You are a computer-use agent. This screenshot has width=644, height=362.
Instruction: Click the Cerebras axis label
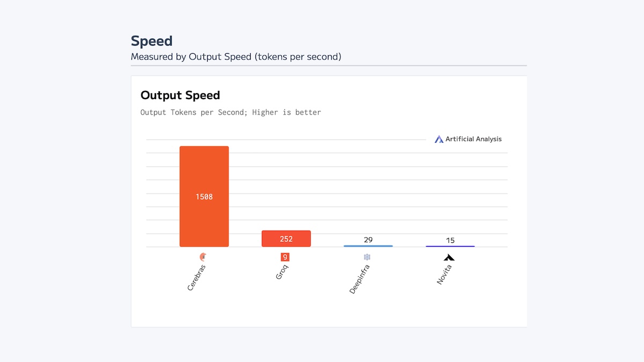click(196, 277)
